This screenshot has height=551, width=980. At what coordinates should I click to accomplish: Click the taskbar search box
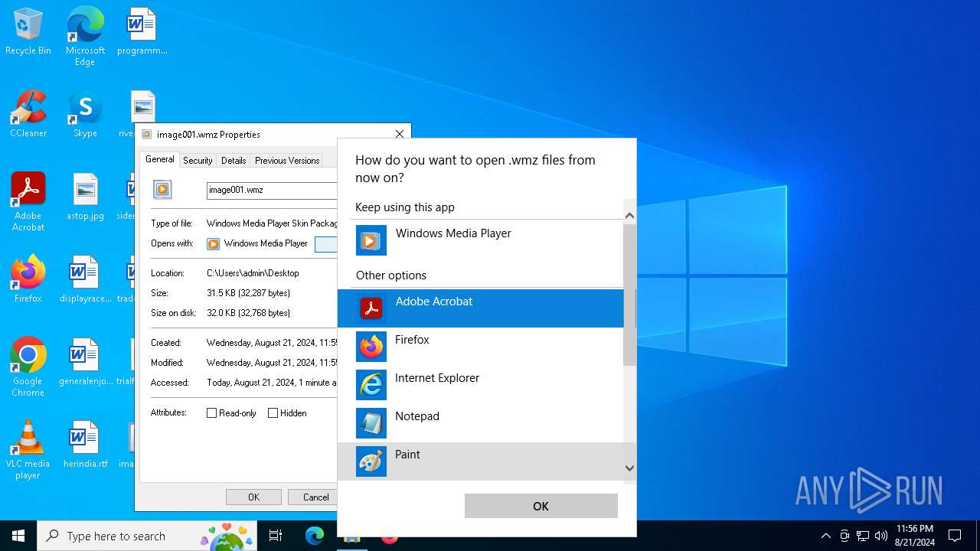click(x=147, y=536)
